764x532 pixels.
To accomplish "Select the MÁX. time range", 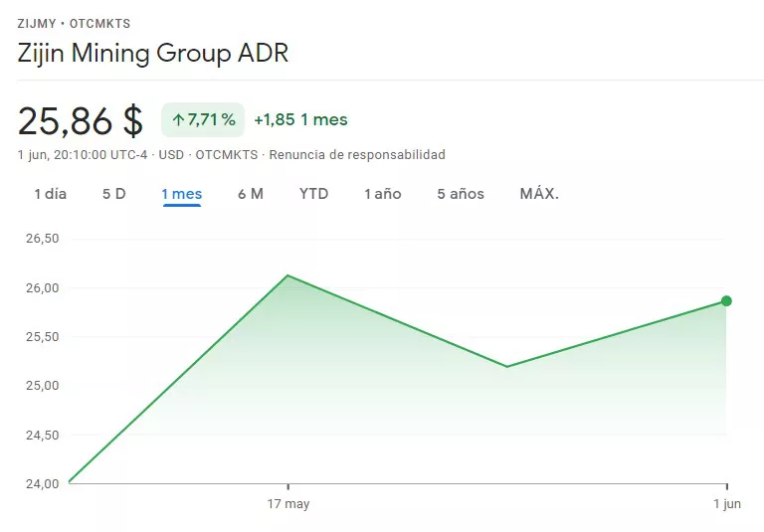I will [x=539, y=194].
